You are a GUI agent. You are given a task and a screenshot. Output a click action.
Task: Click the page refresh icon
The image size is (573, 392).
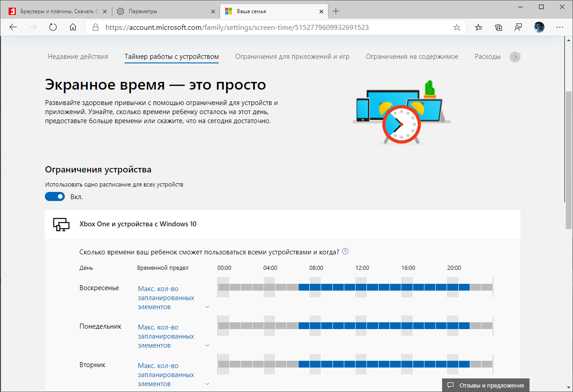pyautogui.click(x=53, y=27)
